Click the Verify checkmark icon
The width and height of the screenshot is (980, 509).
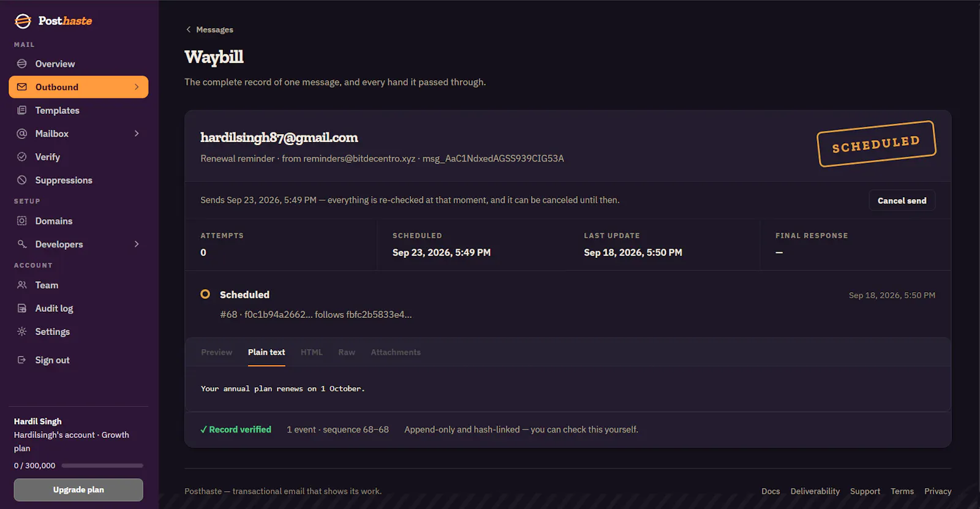tap(22, 157)
